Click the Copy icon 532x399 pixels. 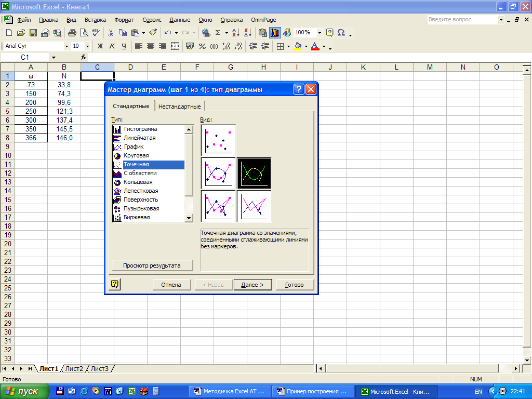click(x=123, y=33)
